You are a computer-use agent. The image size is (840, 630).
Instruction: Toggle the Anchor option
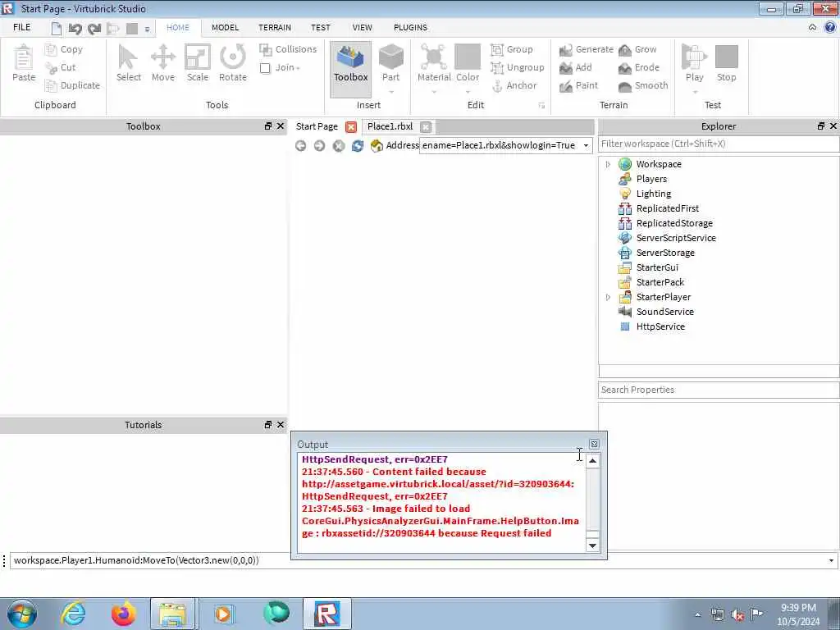(x=514, y=85)
